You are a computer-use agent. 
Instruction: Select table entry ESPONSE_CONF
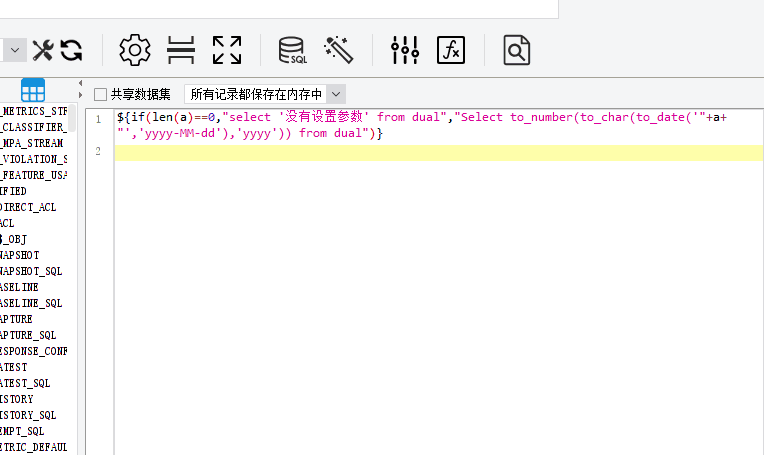(34, 351)
